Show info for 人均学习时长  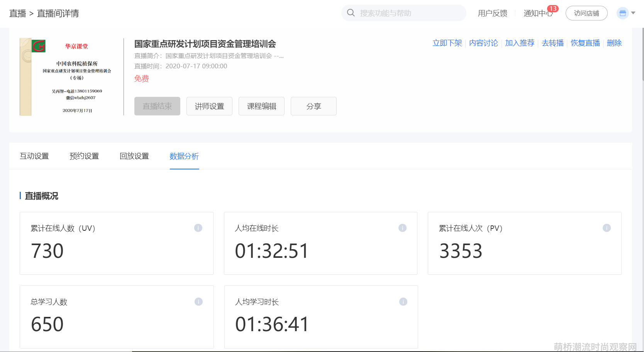click(403, 301)
